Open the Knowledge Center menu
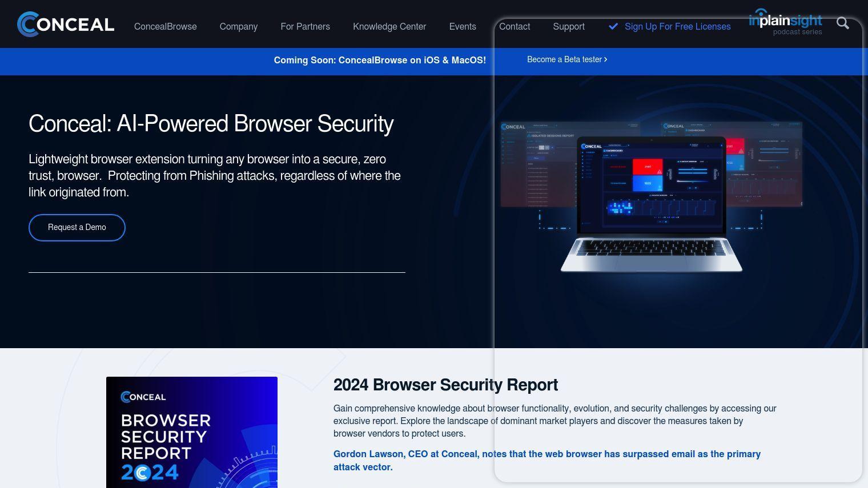 tap(389, 26)
